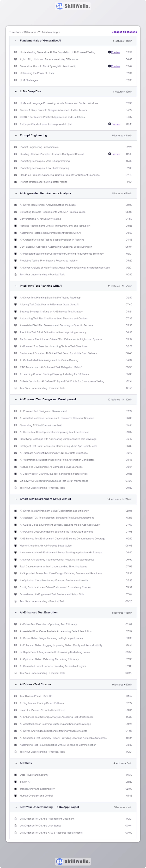Screen dimensions: 146x868
Task: Click video icon for Gemini Deep Dive lecture
Action: pos(16,110)
